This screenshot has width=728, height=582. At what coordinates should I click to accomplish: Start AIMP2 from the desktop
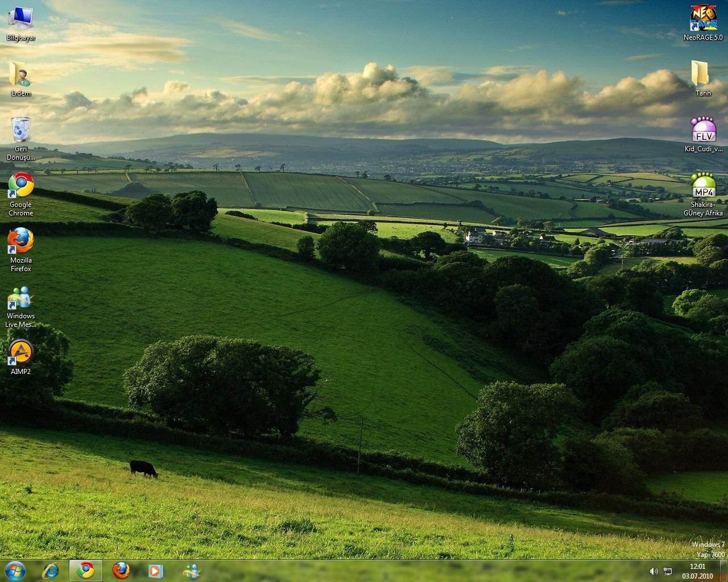pyautogui.click(x=20, y=353)
